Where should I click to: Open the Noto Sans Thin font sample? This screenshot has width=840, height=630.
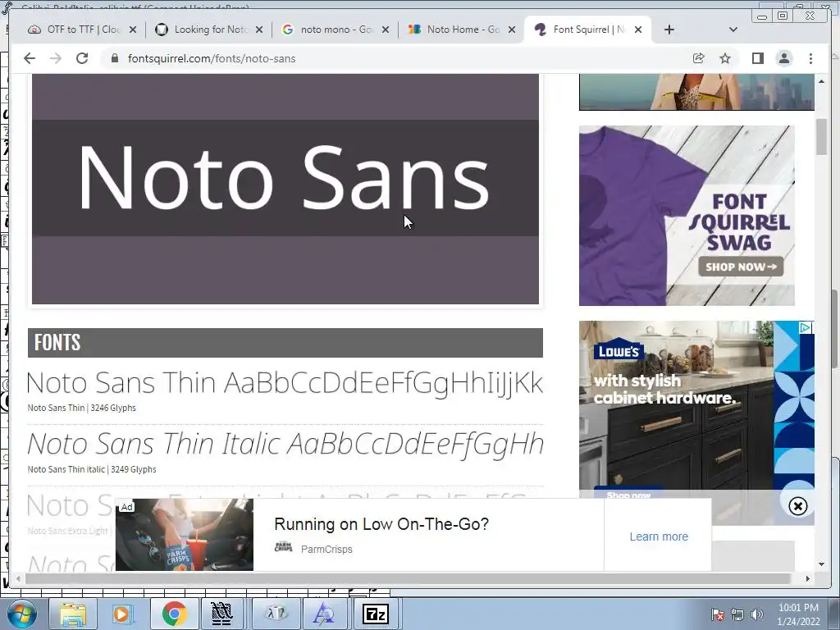(x=285, y=383)
